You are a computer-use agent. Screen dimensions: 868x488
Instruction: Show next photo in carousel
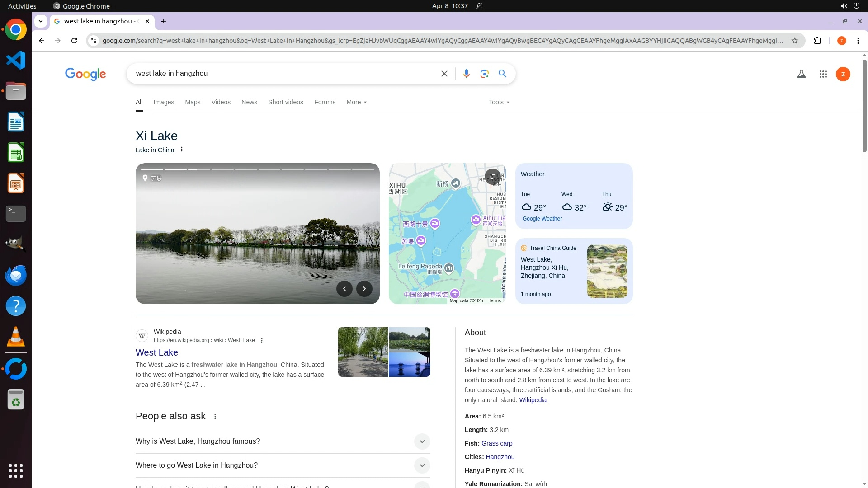coord(364,289)
